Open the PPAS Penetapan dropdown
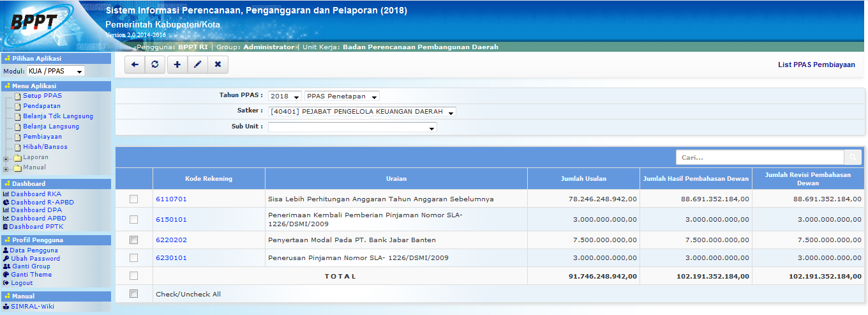Viewport: 868px width, 315px height. point(342,96)
